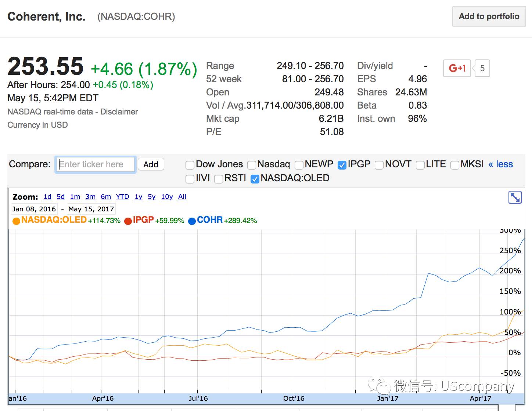Click the COHR +289.42% return figure
Screen dimensions: 532x411
[x=240, y=221]
